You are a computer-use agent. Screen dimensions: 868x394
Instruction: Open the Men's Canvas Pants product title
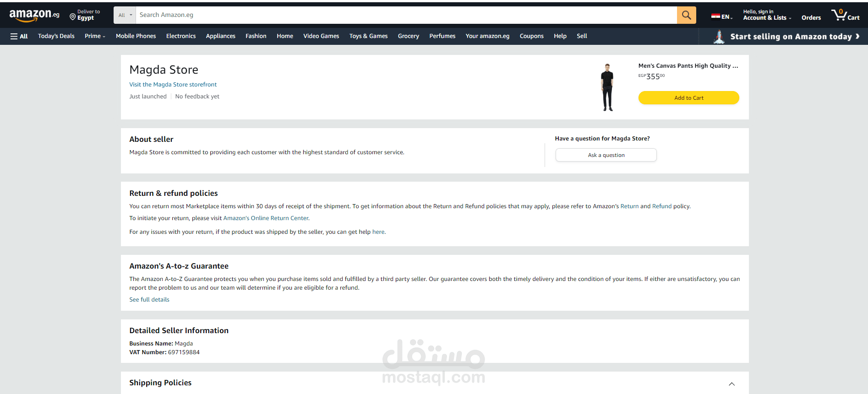pyautogui.click(x=688, y=66)
